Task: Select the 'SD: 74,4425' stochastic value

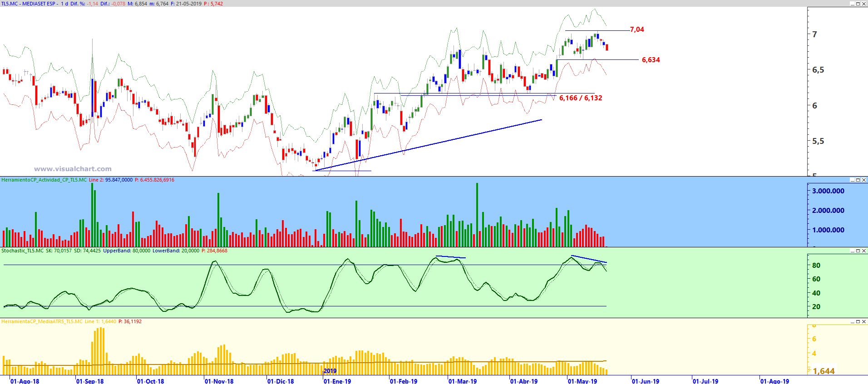Action: pyautogui.click(x=87, y=251)
